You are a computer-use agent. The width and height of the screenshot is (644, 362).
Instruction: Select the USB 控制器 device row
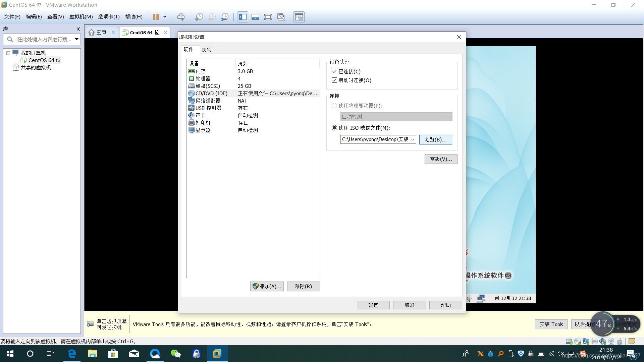pos(253,108)
